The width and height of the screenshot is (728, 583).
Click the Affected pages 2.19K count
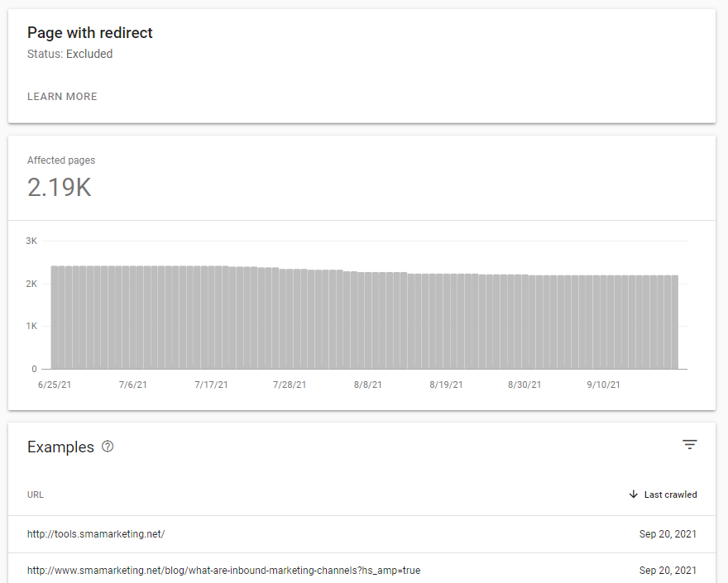click(x=59, y=188)
